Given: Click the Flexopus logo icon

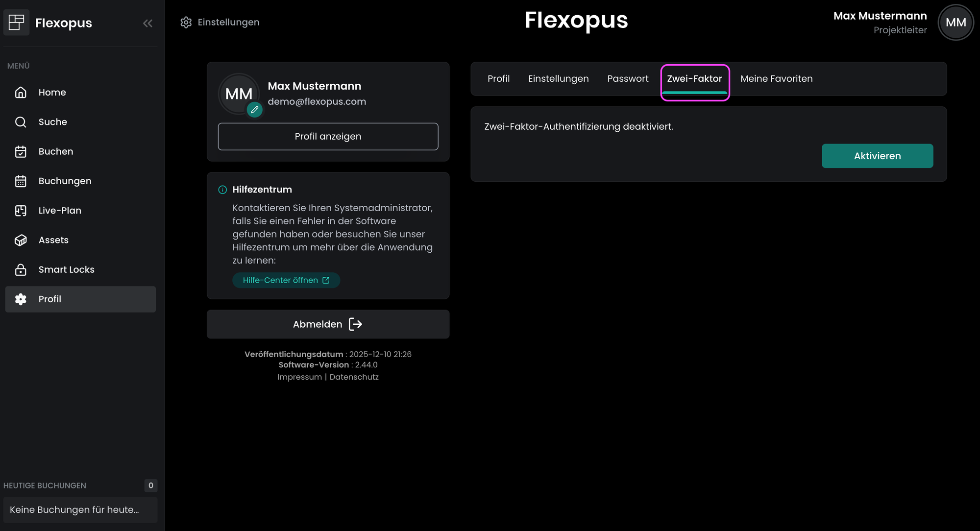Looking at the screenshot, I should pos(17,23).
